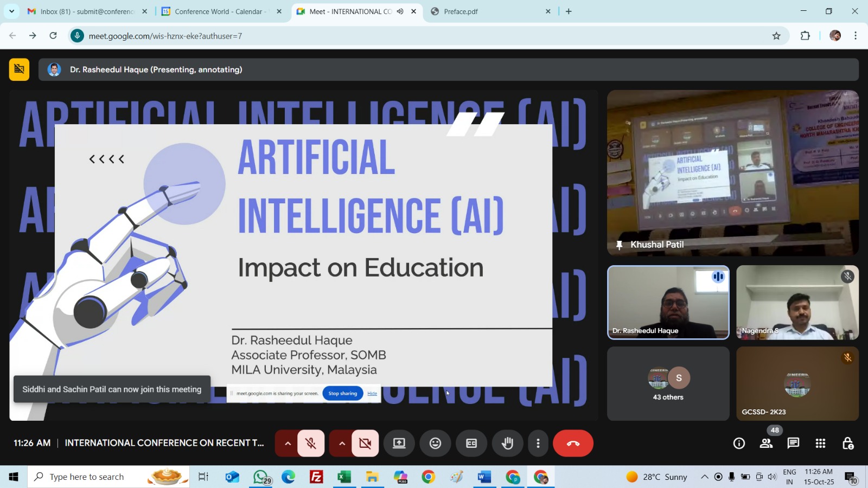
Task: Toggle closed captions button
Action: (x=471, y=444)
